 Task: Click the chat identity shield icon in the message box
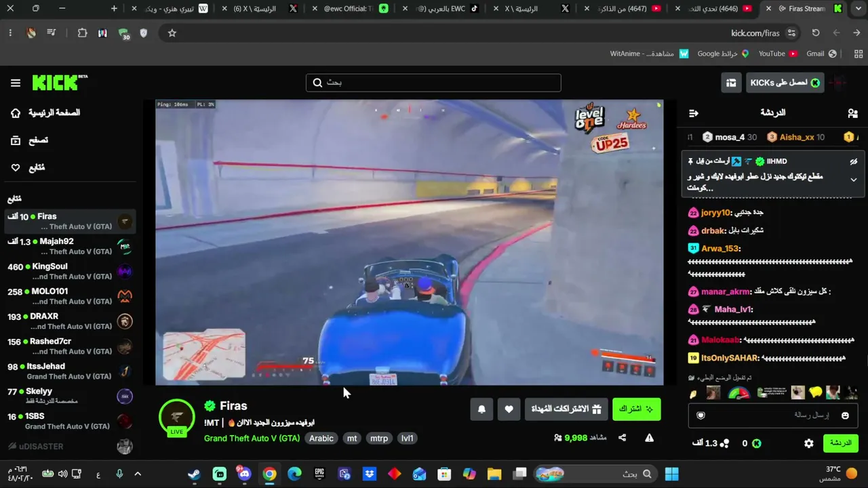(x=701, y=415)
